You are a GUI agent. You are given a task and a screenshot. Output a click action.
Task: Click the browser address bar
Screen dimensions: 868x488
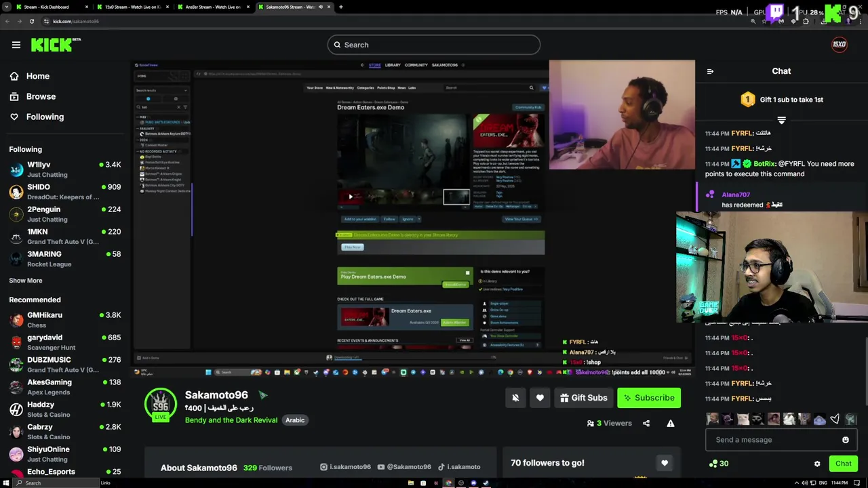pyautogui.click(x=393, y=21)
